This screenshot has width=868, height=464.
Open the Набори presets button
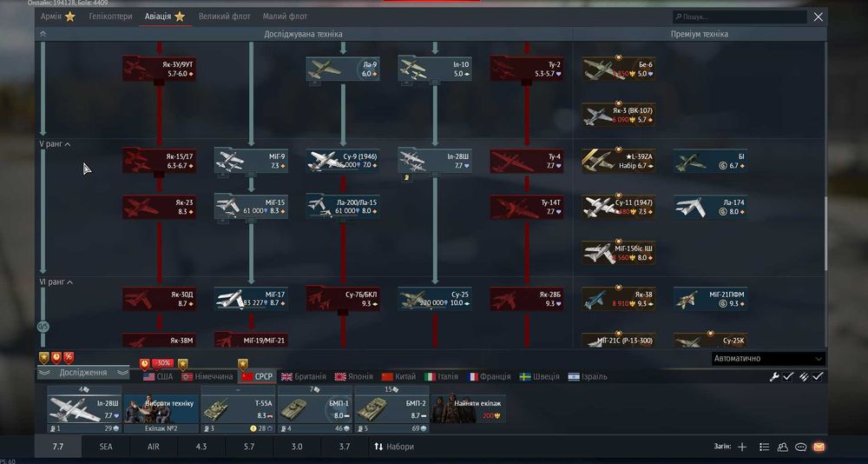tap(393, 447)
